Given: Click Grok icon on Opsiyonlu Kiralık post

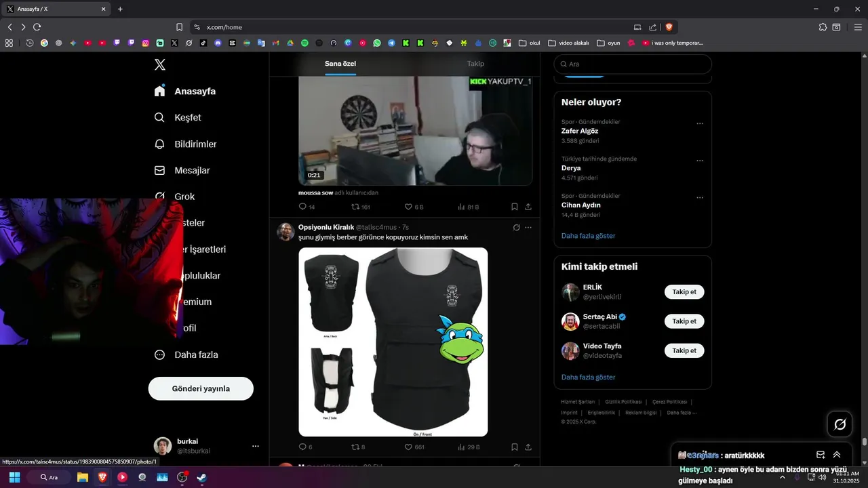Looking at the screenshot, I should click(516, 228).
